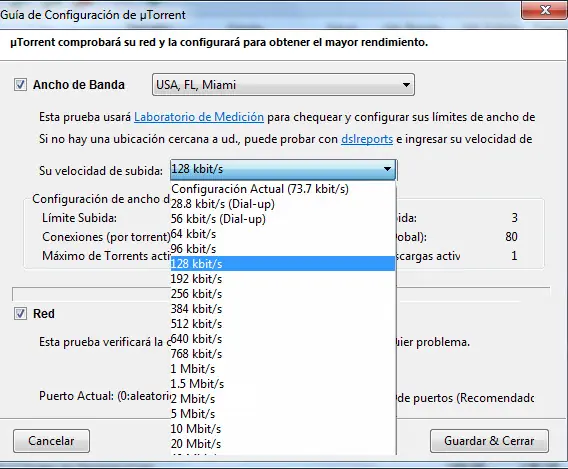Select 10 Mbit/s from the list
Screen dimensions: 568x469
(x=283, y=429)
